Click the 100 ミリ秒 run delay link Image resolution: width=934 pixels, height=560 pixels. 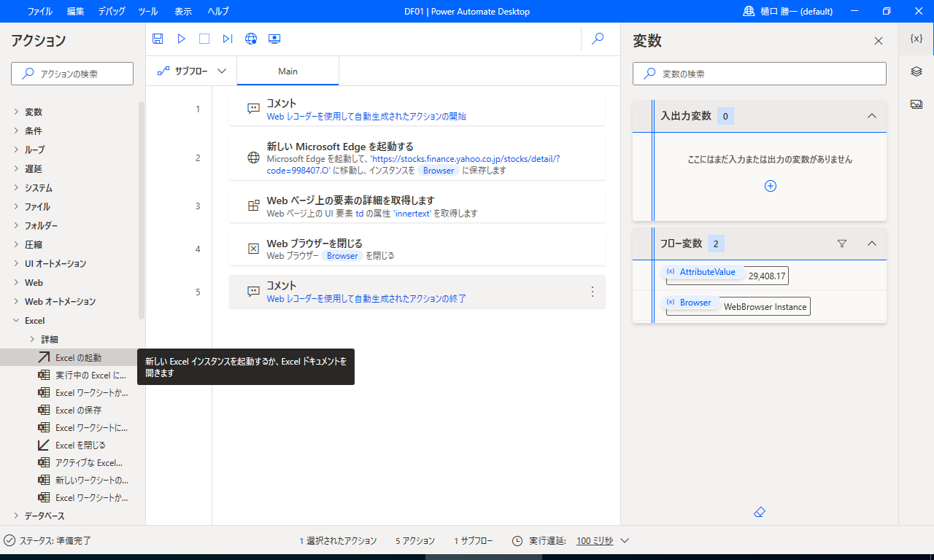pos(595,540)
